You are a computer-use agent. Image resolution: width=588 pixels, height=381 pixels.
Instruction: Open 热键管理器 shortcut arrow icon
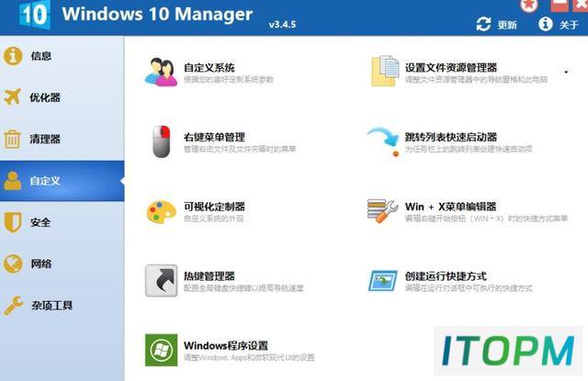click(x=162, y=281)
